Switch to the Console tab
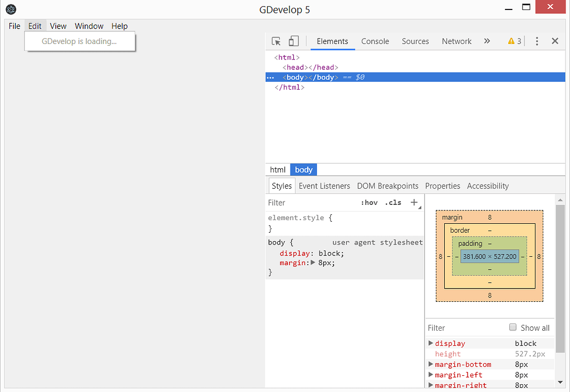This screenshot has height=392, width=570. coord(375,41)
